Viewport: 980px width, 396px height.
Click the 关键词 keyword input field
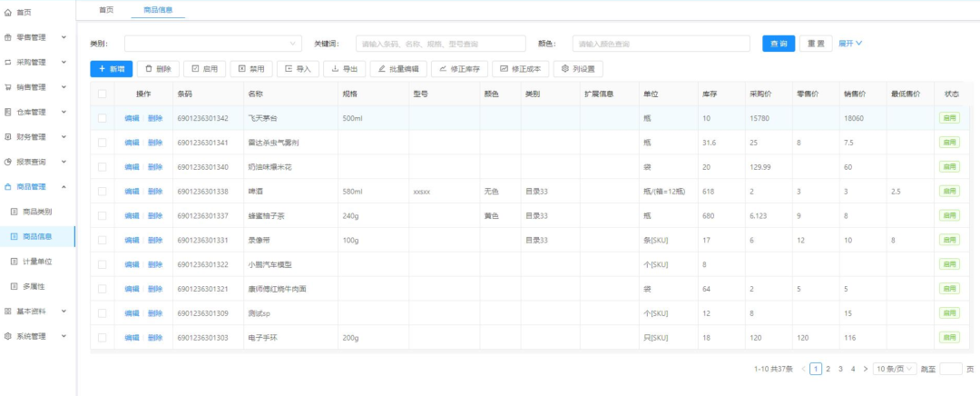(440, 44)
